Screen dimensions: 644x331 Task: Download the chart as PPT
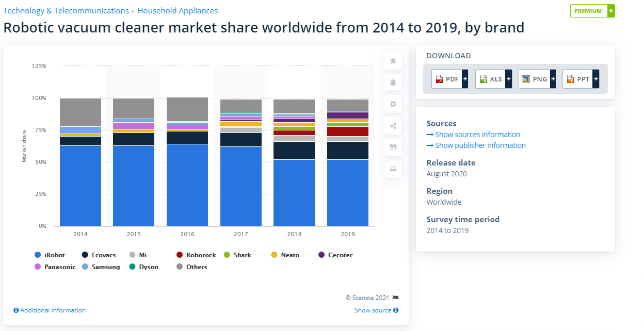(581, 79)
